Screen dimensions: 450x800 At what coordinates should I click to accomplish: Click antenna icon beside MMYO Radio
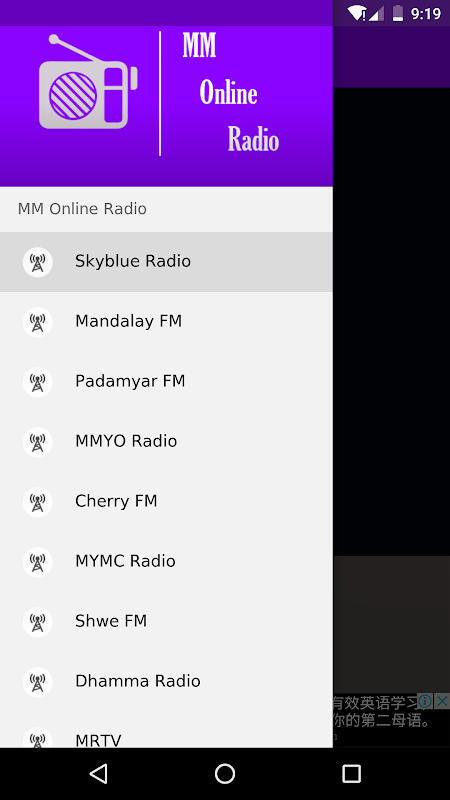[x=38, y=442]
